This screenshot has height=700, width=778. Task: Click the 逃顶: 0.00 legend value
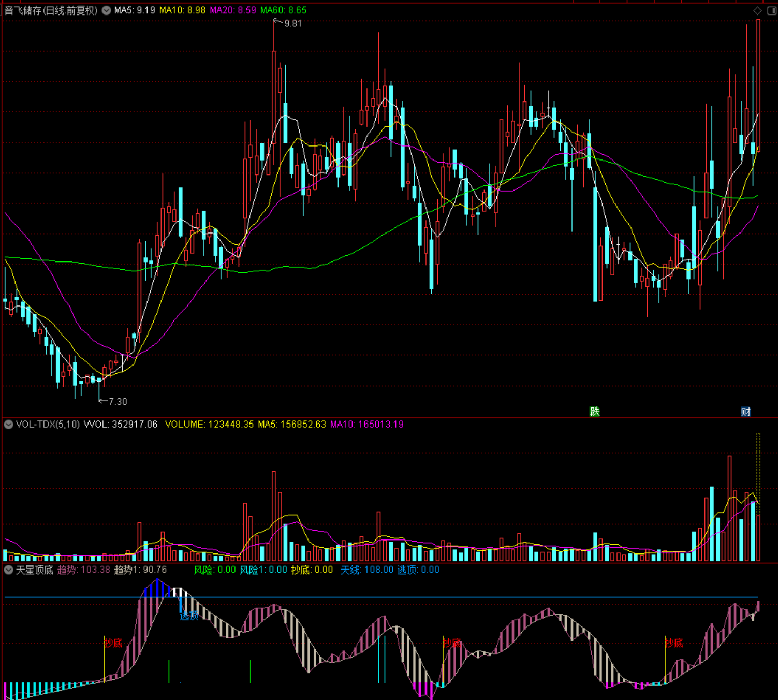418,570
